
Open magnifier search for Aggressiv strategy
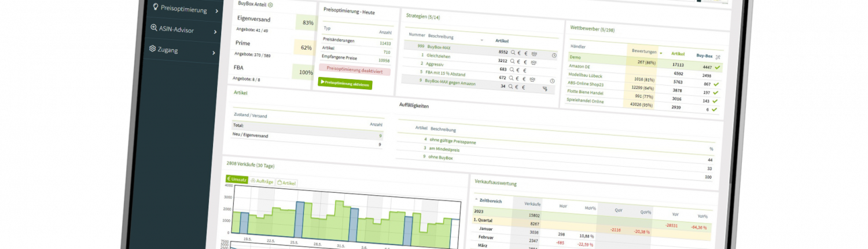512,69
